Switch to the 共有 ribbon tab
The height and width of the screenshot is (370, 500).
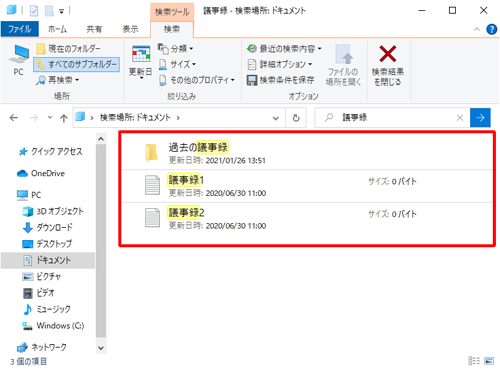tap(94, 29)
